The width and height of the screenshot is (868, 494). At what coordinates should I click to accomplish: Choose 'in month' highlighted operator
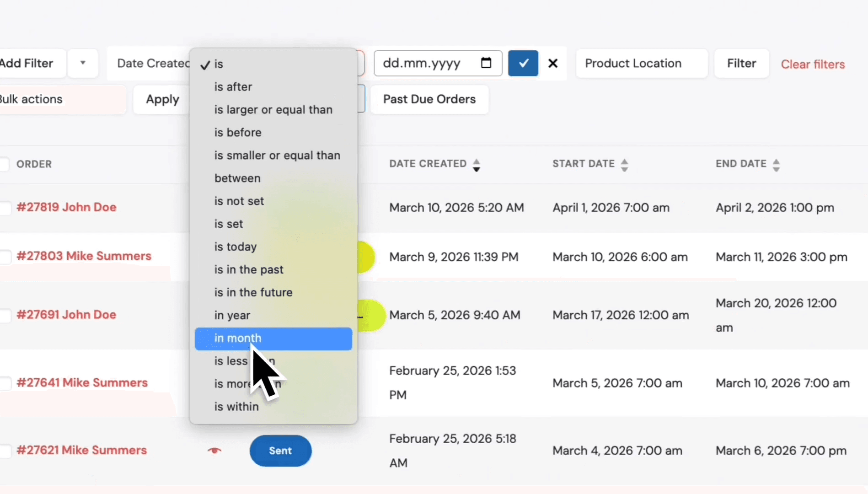tap(273, 338)
